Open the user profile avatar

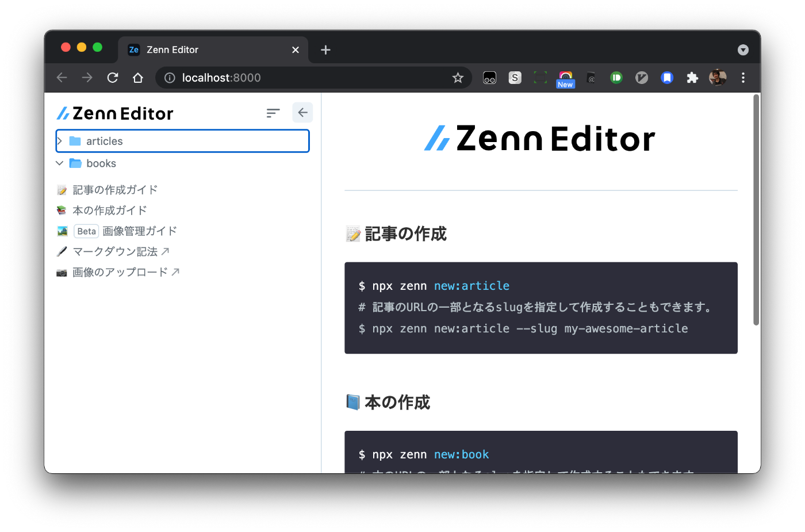point(718,78)
